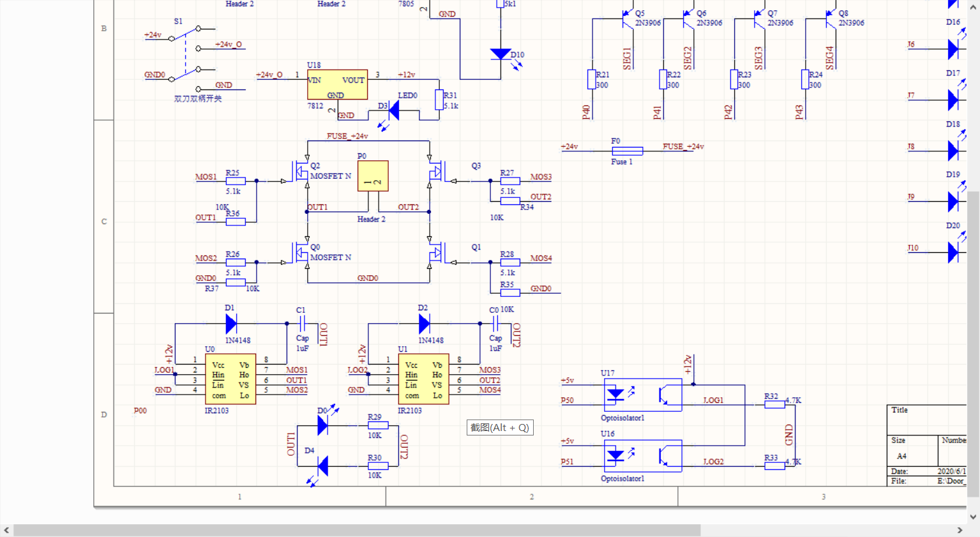The height and width of the screenshot is (537, 980).
Task: Select the D18 LED near J8
Action: [x=953, y=151]
